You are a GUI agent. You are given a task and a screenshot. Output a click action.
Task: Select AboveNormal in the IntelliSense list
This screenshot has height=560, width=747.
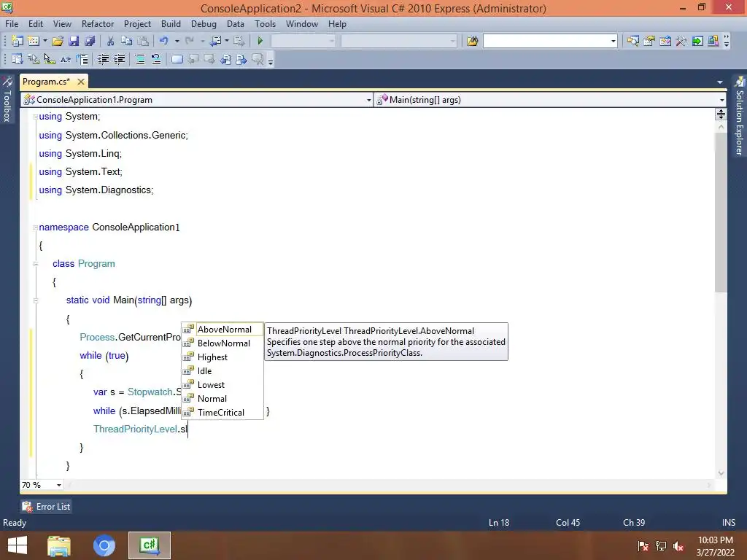pos(222,329)
